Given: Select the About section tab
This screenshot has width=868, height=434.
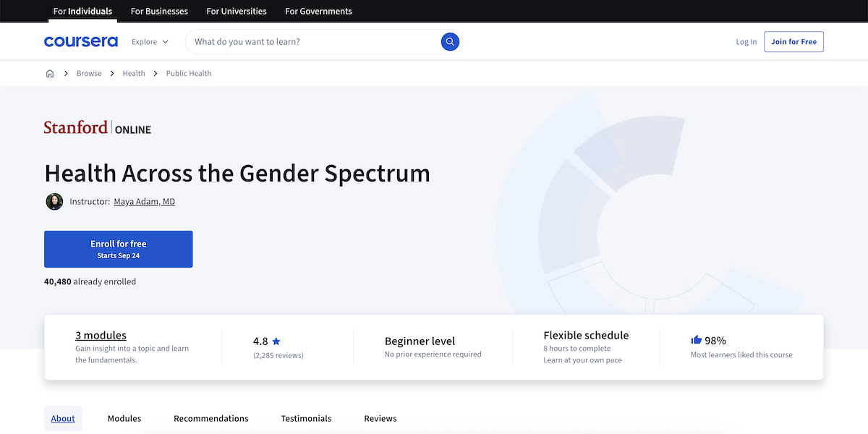Looking at the screenshot, I should 63,418.
